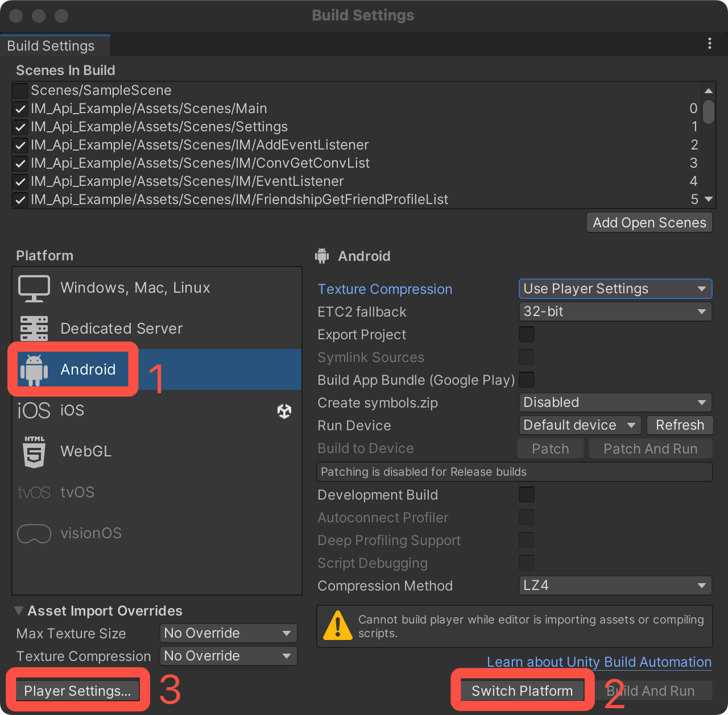Click the Switch Platform button

point(522,691)
